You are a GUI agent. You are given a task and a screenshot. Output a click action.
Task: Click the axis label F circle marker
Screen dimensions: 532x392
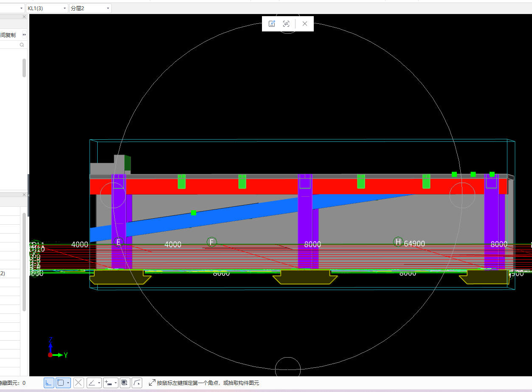(211, 242)
